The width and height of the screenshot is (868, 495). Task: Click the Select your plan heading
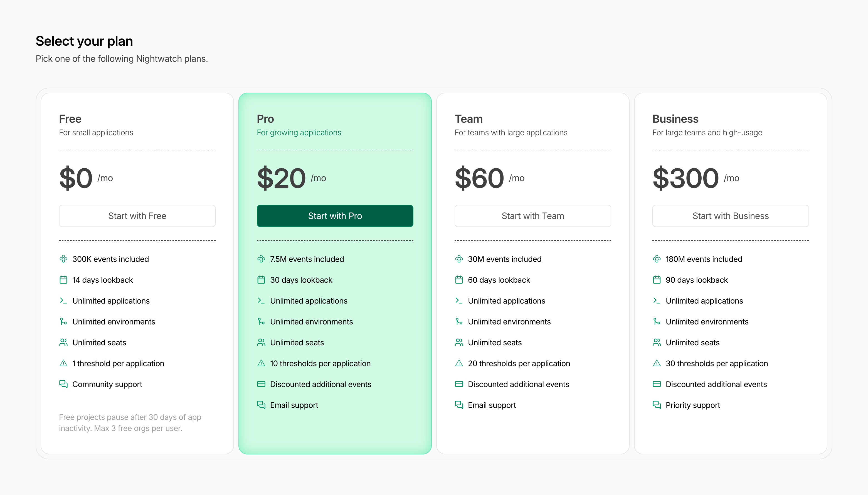point(84,41)
